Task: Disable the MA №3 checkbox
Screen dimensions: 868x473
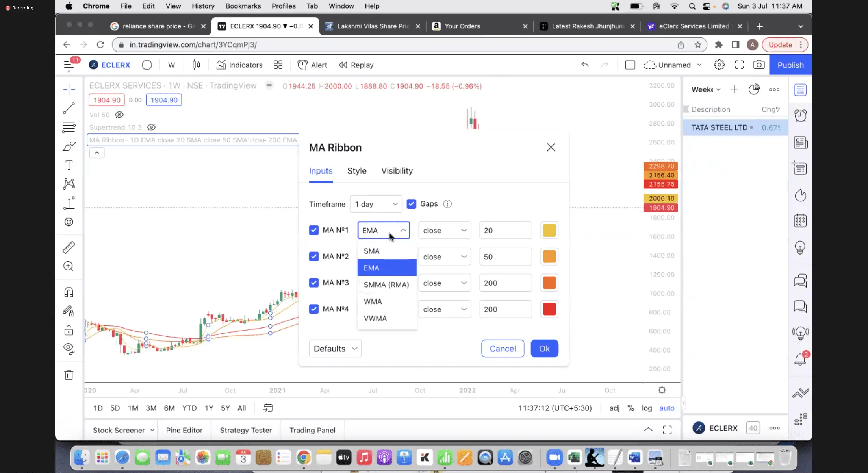Action: coord(313,283)
